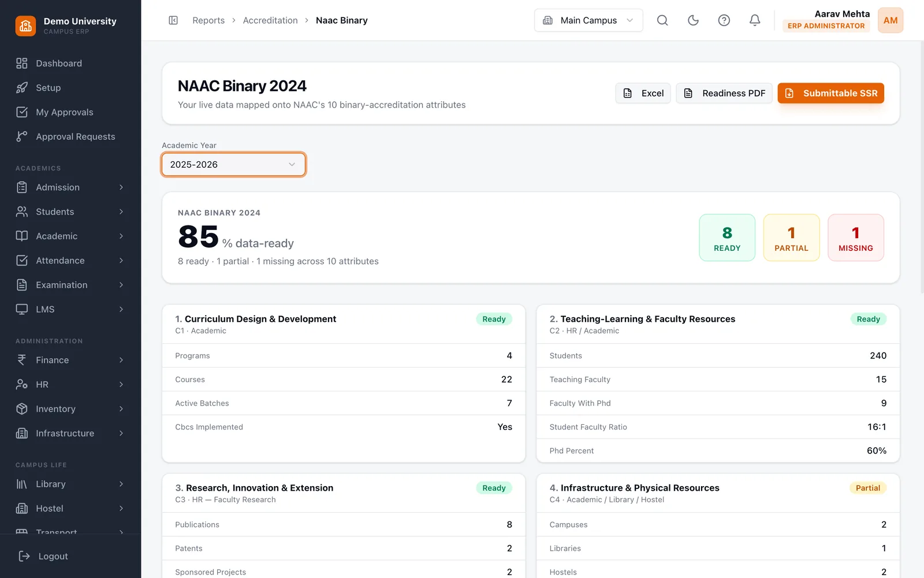Screen dimensions: 924x578
Task: Generate the Submittable SSR
Action: [x=831, y=93]
